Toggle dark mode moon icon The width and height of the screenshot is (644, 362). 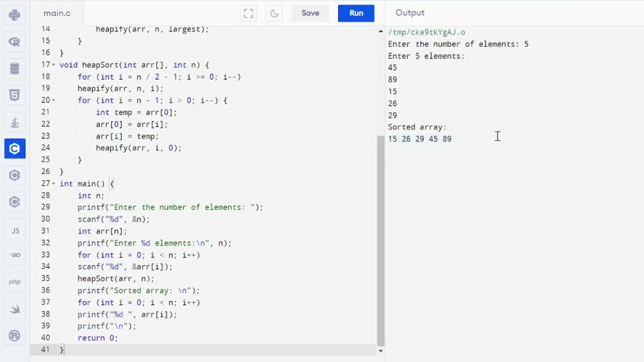[x=274, y=14]
